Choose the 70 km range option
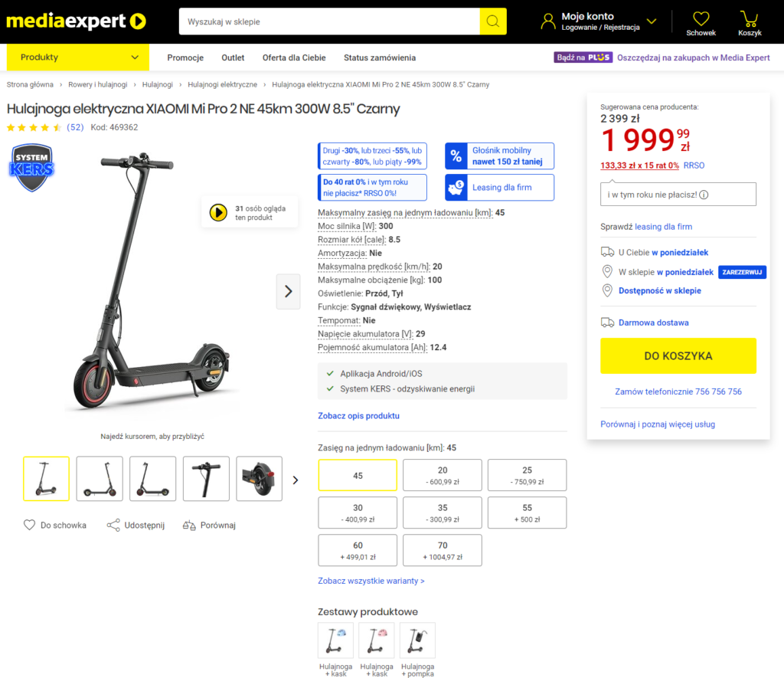Screen dimensions: 784x678 (443, 550)
